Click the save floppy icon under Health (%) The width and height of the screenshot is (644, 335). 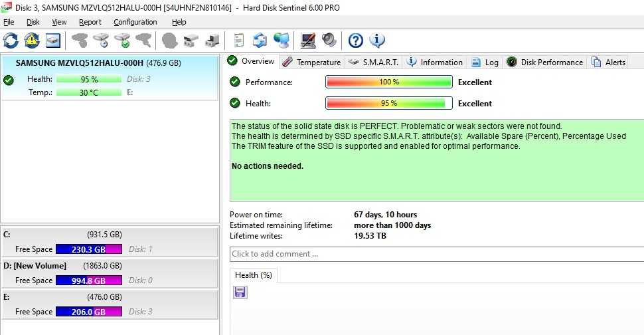240,292
